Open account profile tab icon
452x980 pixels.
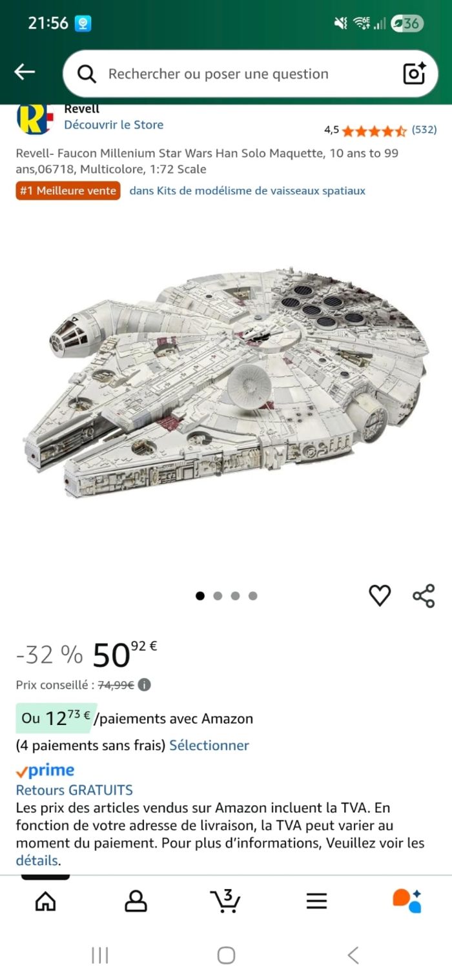tap(136, 900)
